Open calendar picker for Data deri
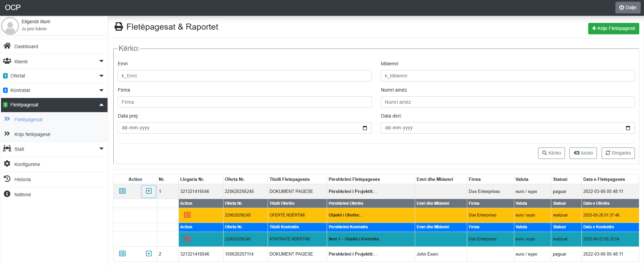 pyautogui.click(x=628, y=128)
